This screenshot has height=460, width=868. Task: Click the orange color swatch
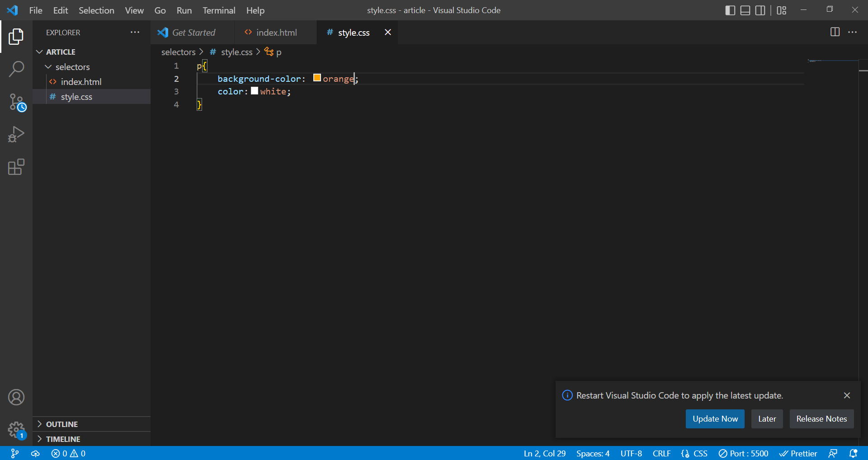pyautogui.click(x=317, y=78)
